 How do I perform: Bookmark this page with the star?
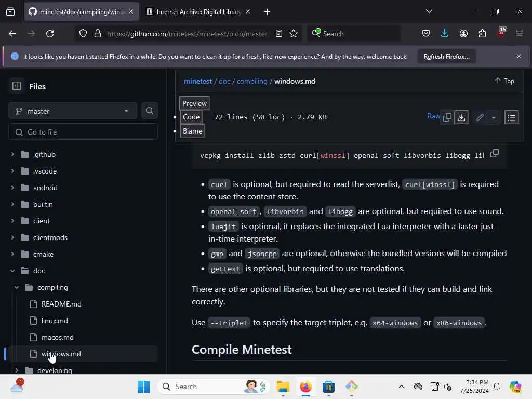pos(294,34)
